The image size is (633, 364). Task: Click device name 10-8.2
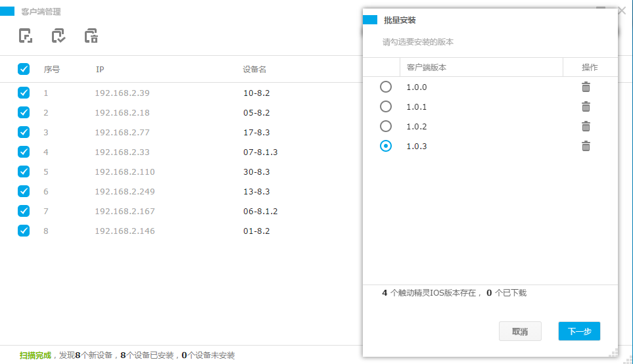tap(256, 93)
